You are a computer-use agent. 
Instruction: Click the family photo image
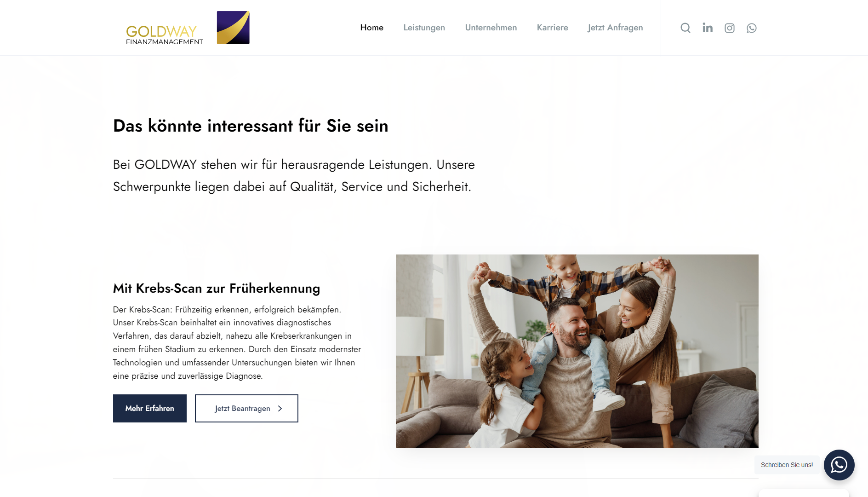click(x=577, y=351)
